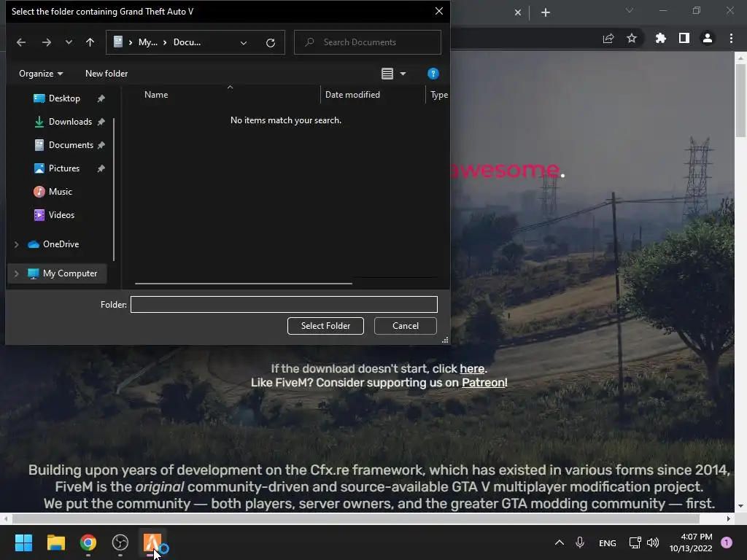This screenshot has width=747, height=560.
Task: Open the Chrome three-dot menu
Action: pos(731,39)
